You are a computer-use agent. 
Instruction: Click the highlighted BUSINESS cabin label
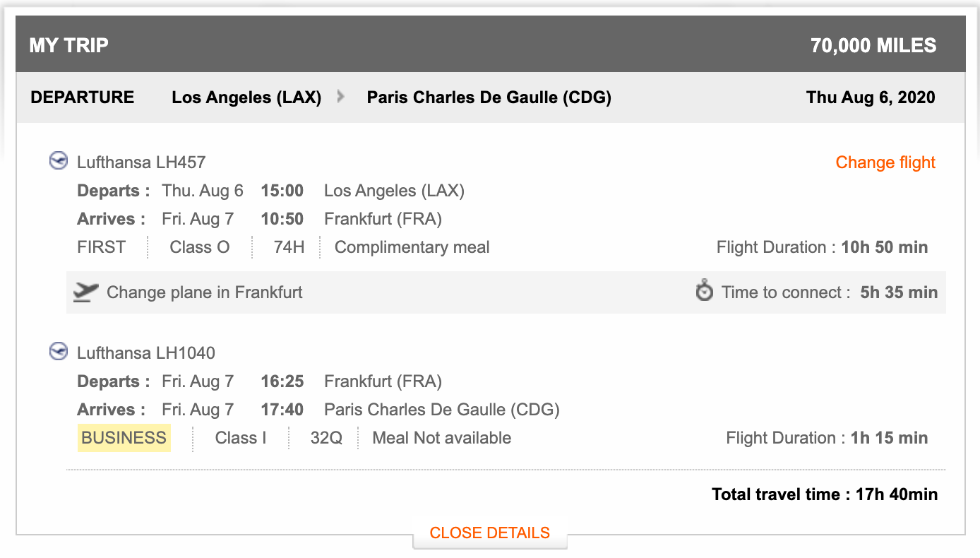[x=124, y=438]
